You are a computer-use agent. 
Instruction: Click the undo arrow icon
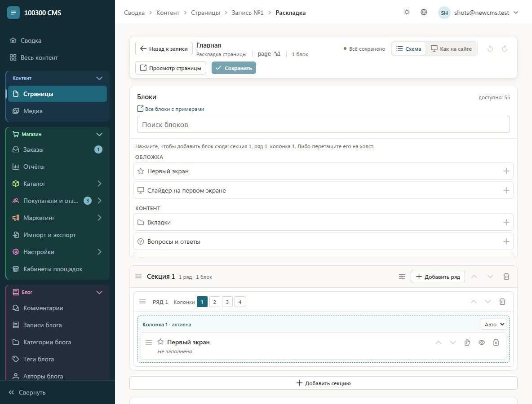coord(490,49)
